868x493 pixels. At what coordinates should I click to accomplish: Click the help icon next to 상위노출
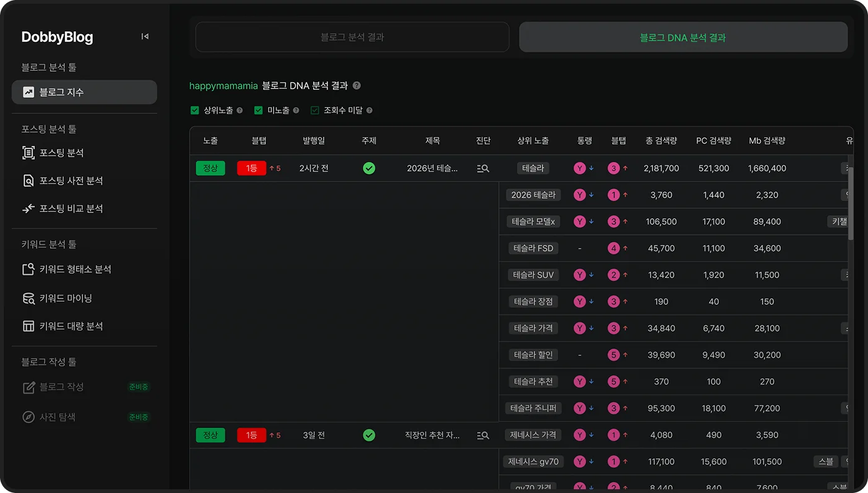click(239, 110)
